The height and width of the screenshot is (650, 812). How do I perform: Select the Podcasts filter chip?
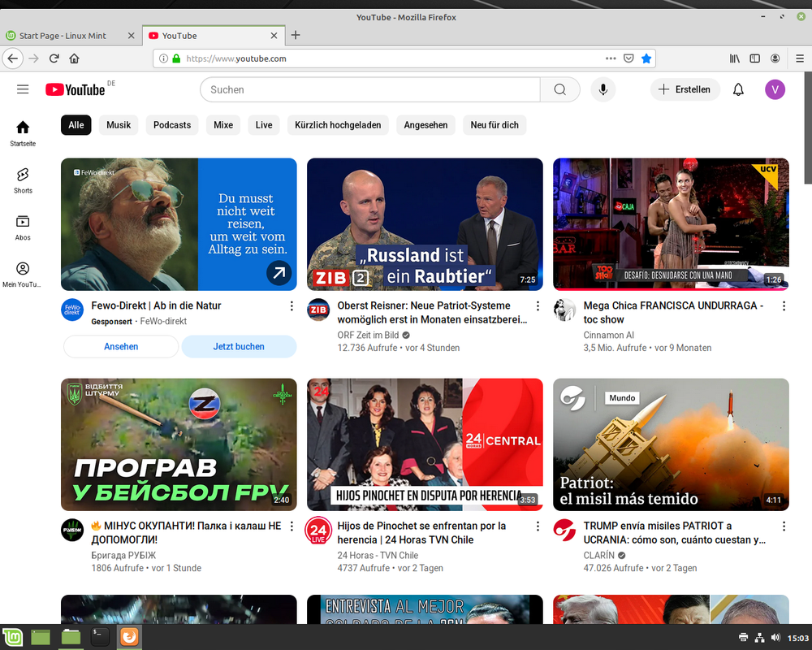[x=172, y=125]
